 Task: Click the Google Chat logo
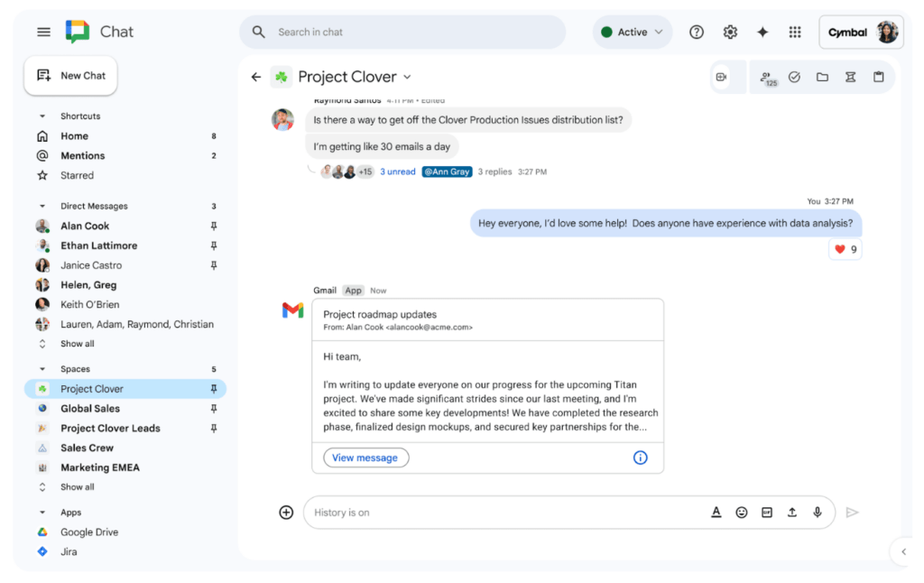tap(78, 32)
